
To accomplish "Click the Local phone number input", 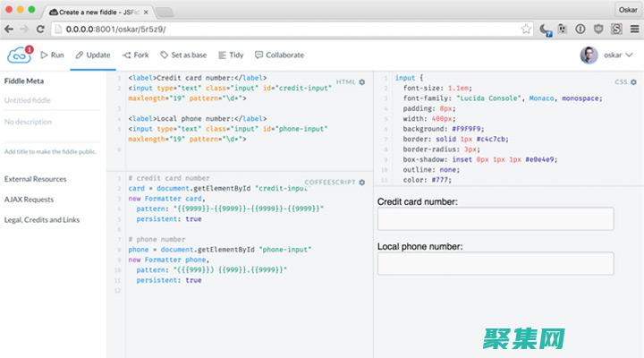I will coord(496,263).
